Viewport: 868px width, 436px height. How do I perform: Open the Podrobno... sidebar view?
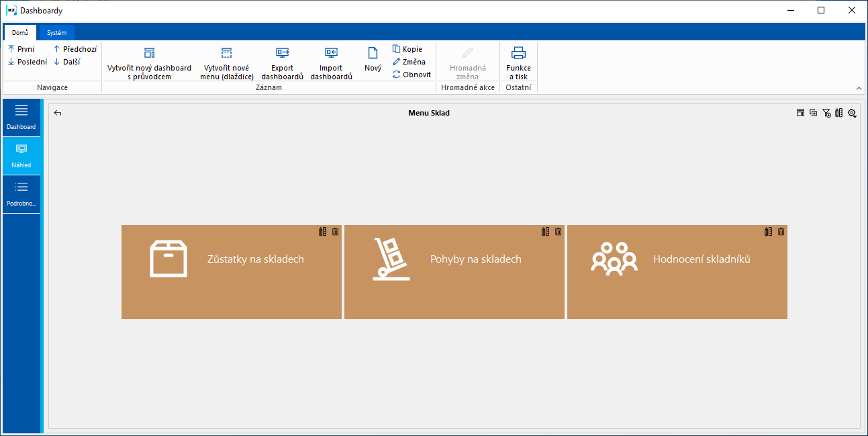21,194
